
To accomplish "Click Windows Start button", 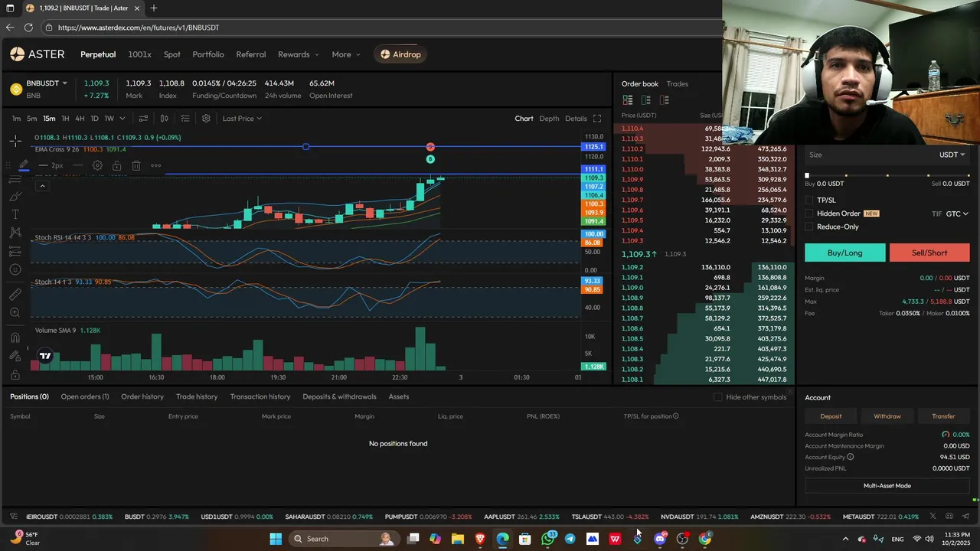I will coord(276,539).
